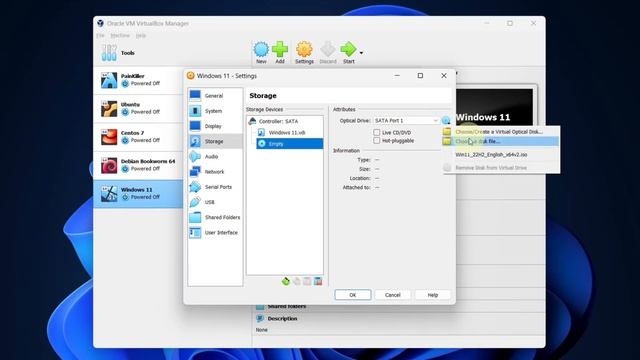
Task: Enable the Live CD/DVD checkbox
Action: (376, 132)
